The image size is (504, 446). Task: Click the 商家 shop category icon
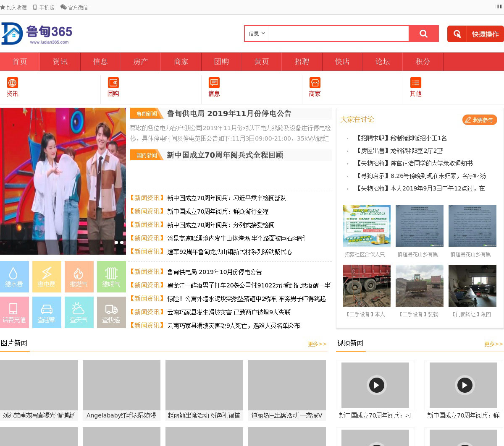click(315, 83)
